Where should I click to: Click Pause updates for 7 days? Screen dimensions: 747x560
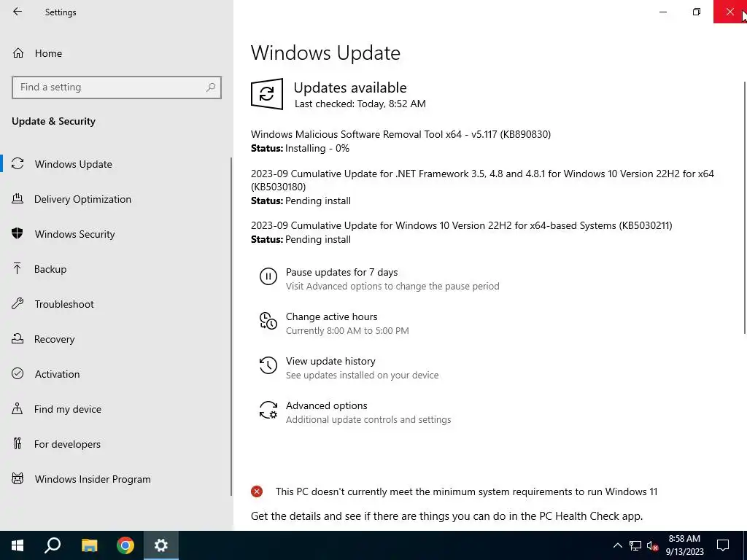[341, 273]
